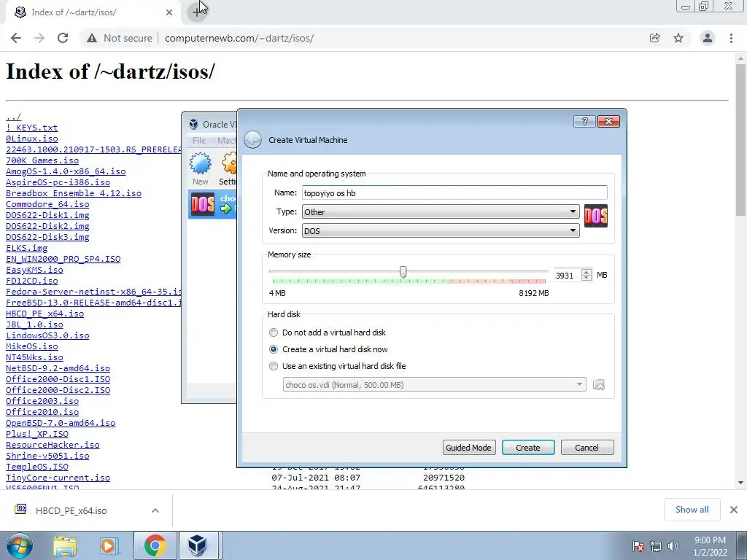The width and height of the screenshot is (747, 560).
Task: Open the ! KEYS.txt link
Action: 32,128
